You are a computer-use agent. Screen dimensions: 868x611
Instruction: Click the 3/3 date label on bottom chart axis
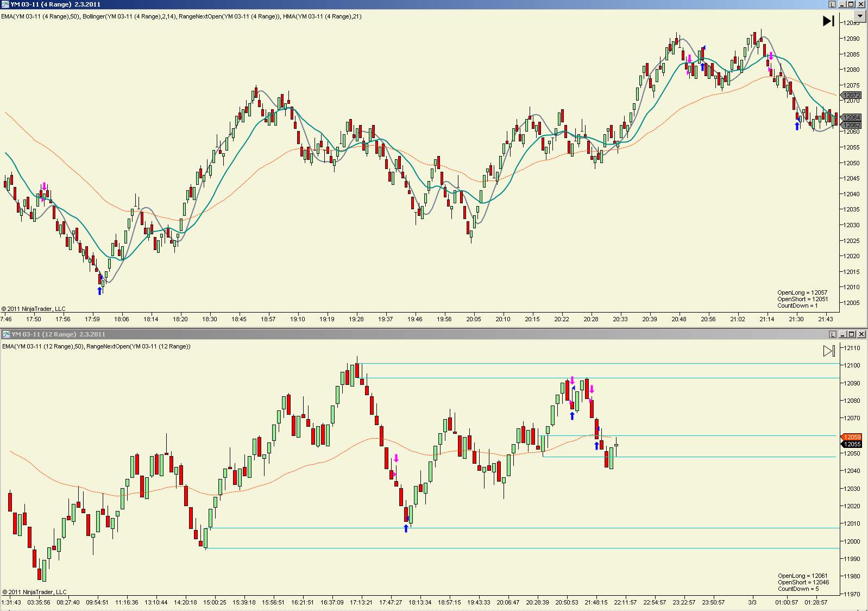coord(752,602)
